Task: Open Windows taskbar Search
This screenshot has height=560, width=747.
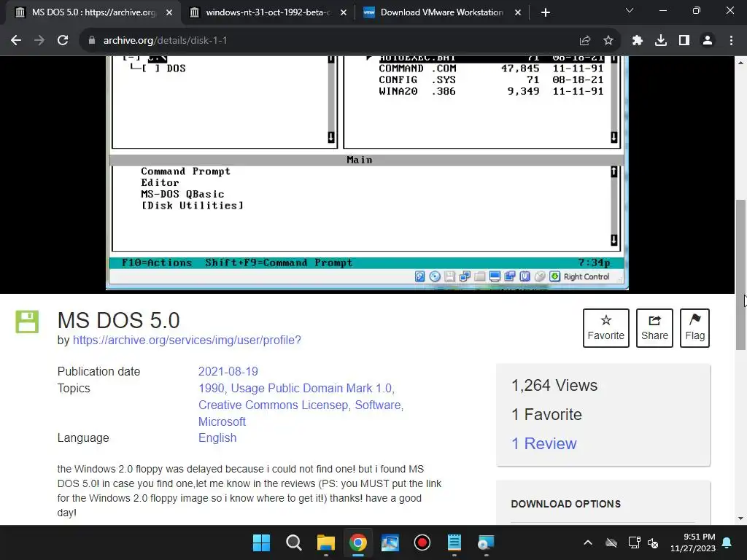Action: point(293,542)
